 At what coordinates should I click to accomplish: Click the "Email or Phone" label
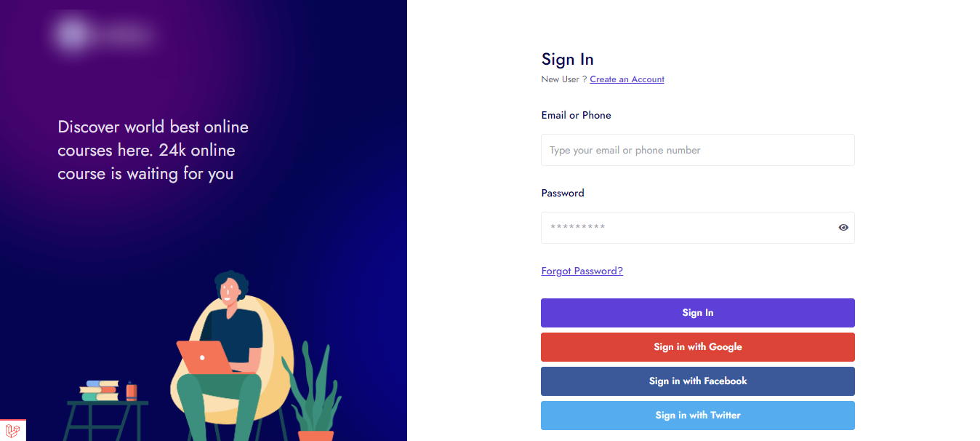(x=576, y=115)
